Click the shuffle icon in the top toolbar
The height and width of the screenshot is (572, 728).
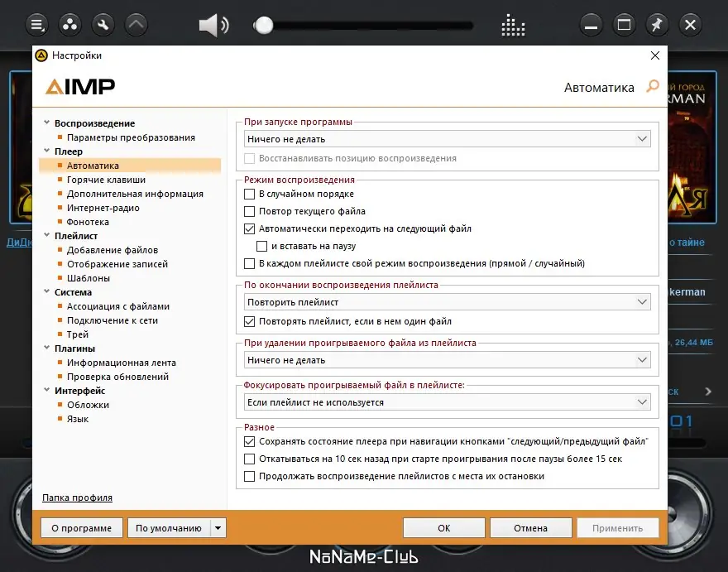tap(69, 24)
